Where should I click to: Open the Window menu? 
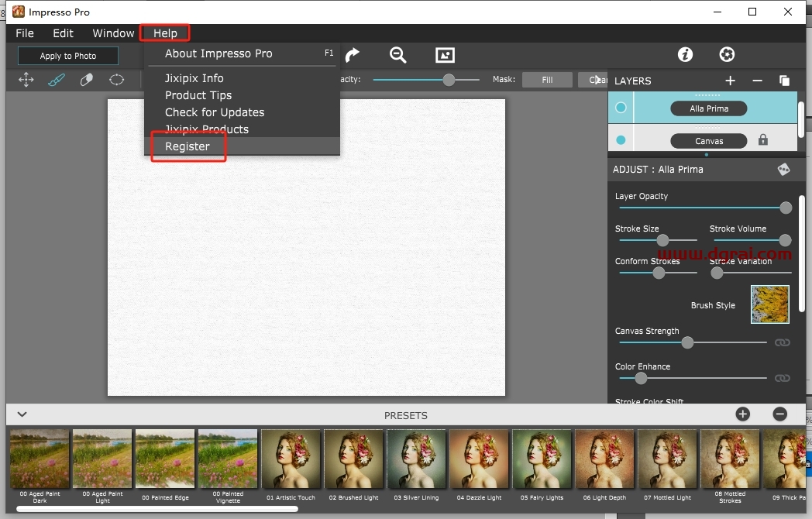click(113, 33)
